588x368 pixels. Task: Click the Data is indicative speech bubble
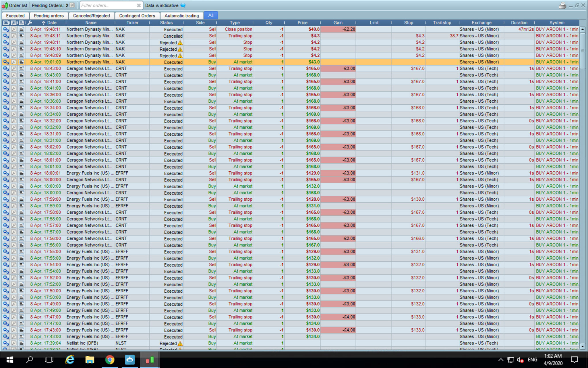[x=183, y=5]
